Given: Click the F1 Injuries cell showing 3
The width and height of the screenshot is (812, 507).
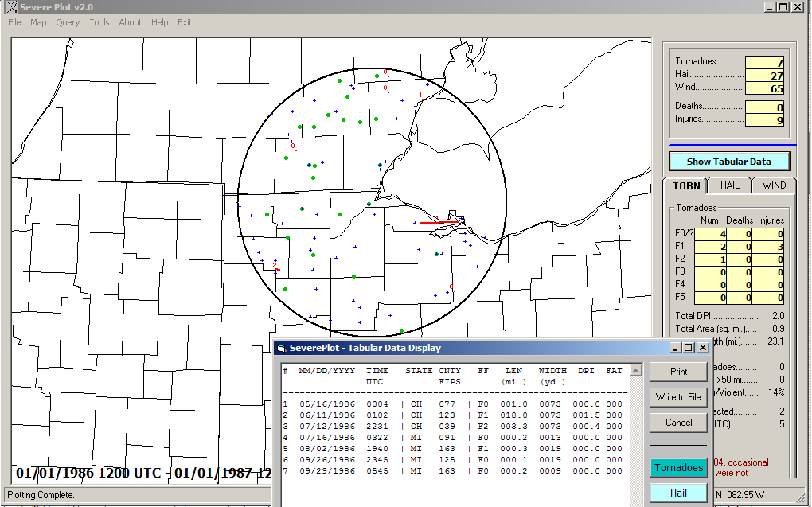Looking at the screenshot, I should pos(768,247).
